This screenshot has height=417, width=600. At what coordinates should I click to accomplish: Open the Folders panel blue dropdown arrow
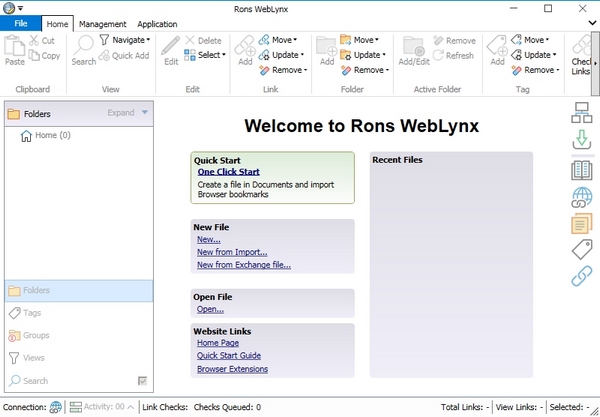(145, 112)
